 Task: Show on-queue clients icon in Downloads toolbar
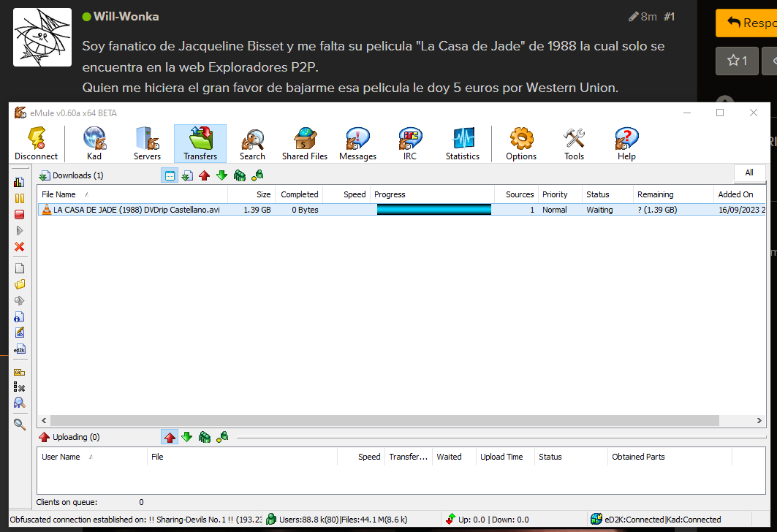click(x=240, y=175)
